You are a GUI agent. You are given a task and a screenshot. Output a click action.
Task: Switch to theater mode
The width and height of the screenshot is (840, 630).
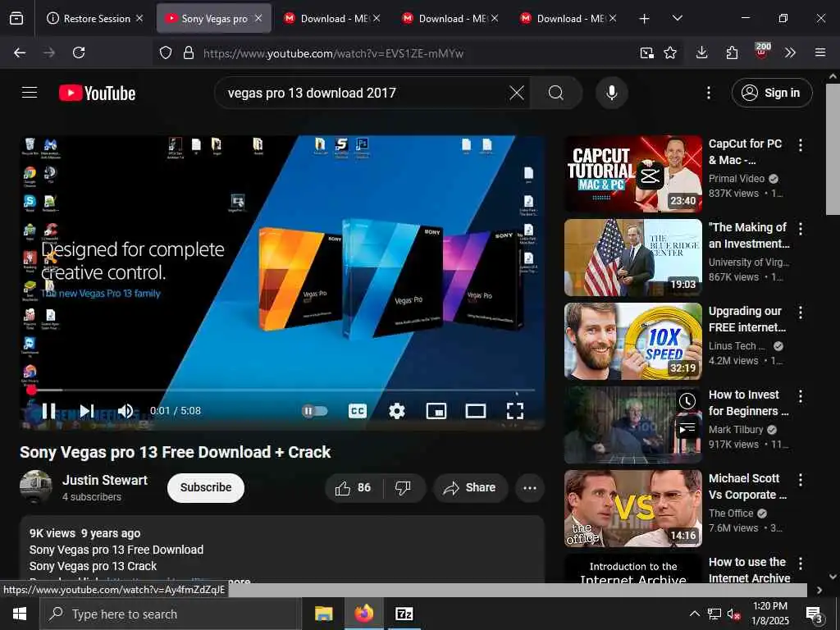pyautogui.click(x=476, y=411)
